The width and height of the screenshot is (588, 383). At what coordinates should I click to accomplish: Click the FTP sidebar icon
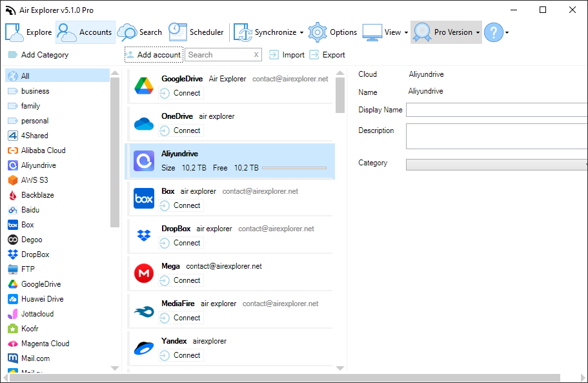pos(13,269)
